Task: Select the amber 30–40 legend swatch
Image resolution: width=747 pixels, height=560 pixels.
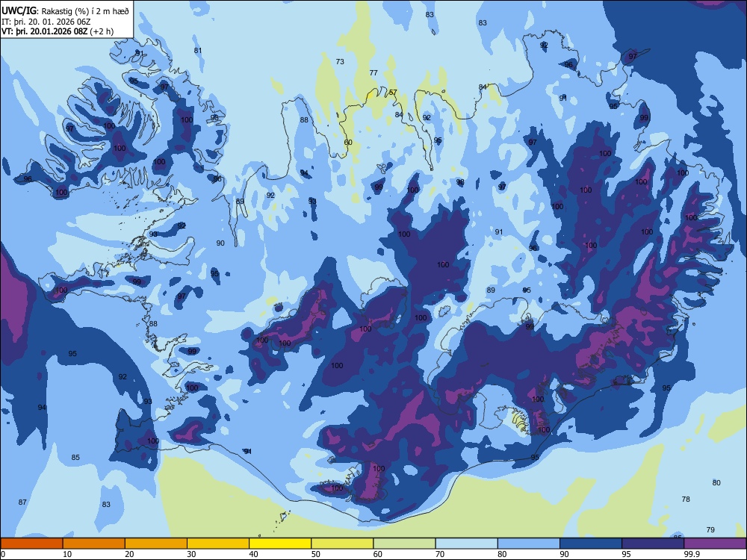Action: 218,544
